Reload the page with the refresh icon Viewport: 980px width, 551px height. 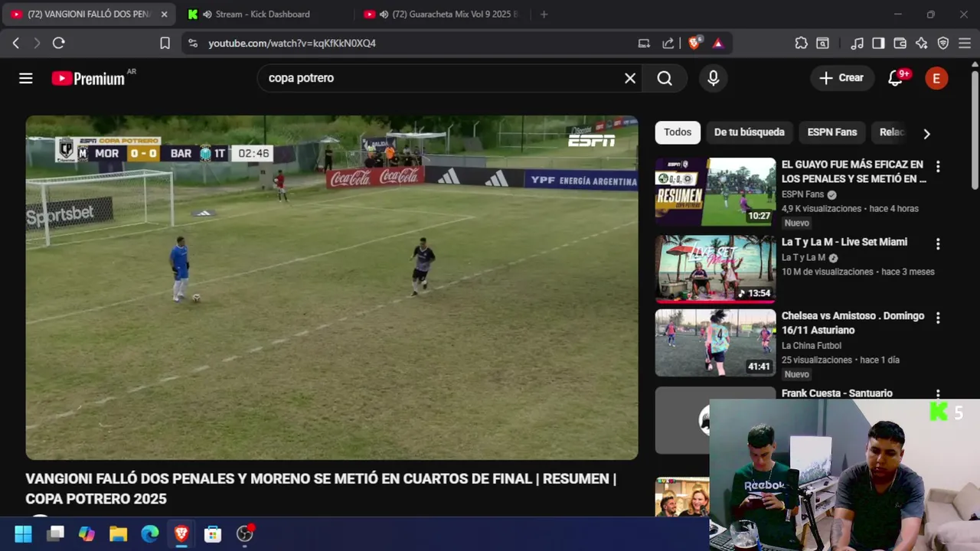click(x=58, y=43)
